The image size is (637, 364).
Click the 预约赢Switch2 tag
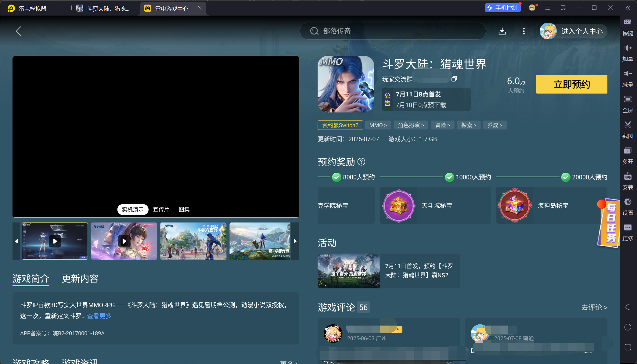coord(340,125)
